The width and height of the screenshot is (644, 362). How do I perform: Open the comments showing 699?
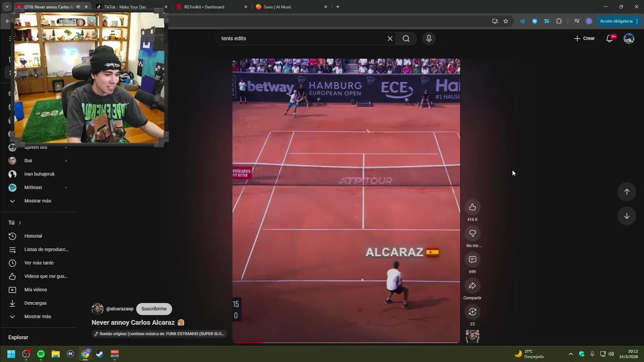(x=472, y=259)
